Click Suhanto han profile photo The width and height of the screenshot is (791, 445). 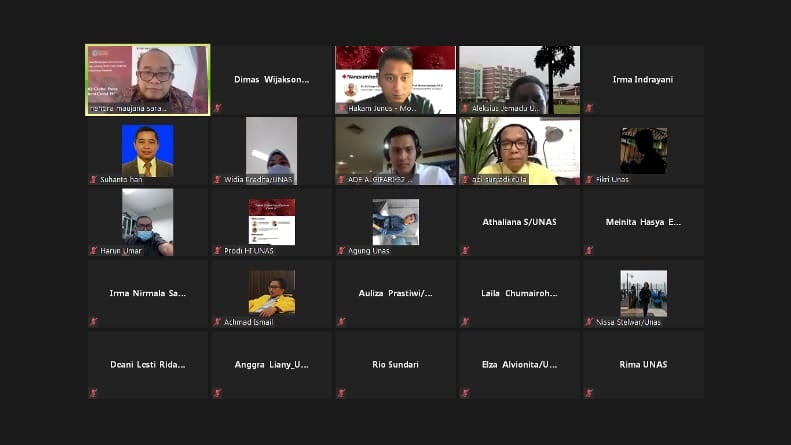(148, 150)
